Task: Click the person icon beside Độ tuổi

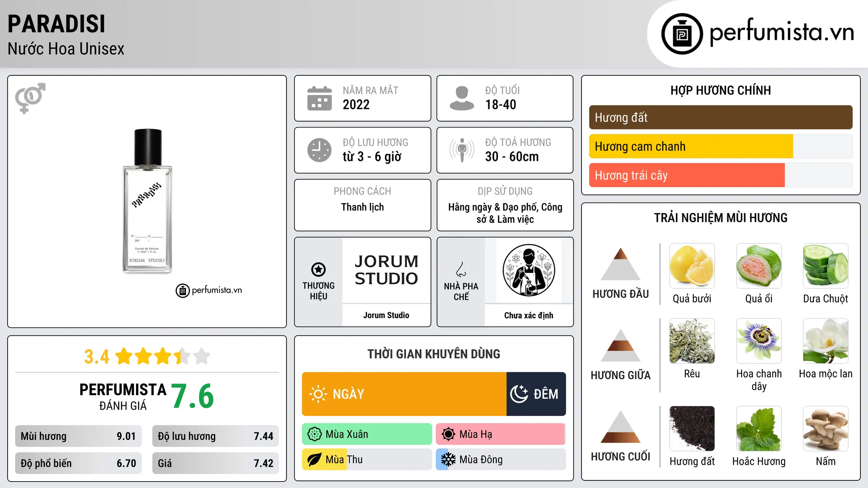Action: pyautogui.click(x=462, y=98)
